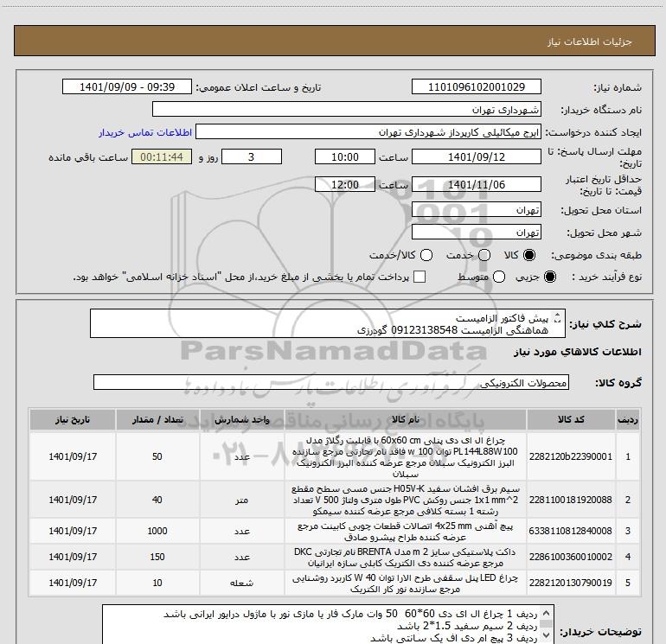Click the تعداد / مقدار column header
Screen dimensions: 666x644
[x=157, y=419]
